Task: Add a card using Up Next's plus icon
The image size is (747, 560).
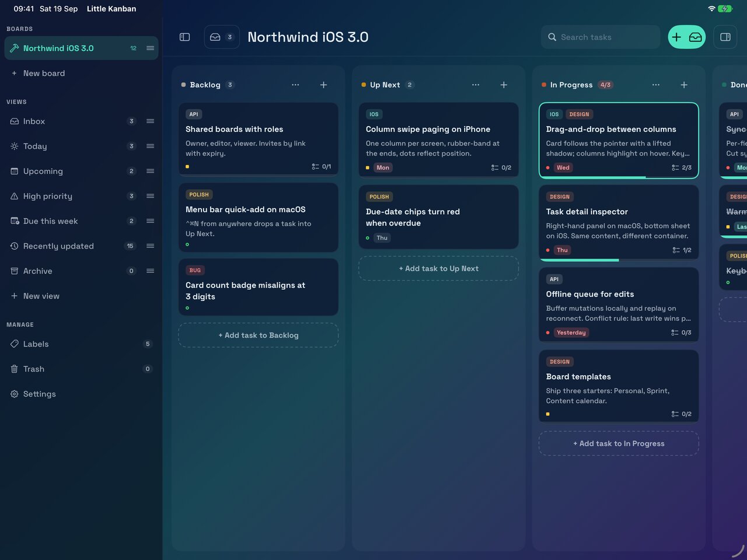Action: coord(504,85)
